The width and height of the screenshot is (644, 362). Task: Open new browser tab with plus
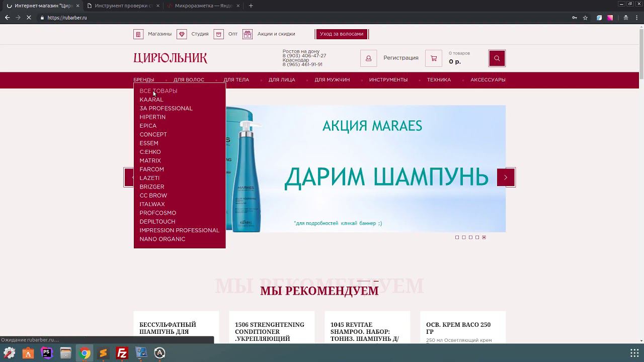251,6
